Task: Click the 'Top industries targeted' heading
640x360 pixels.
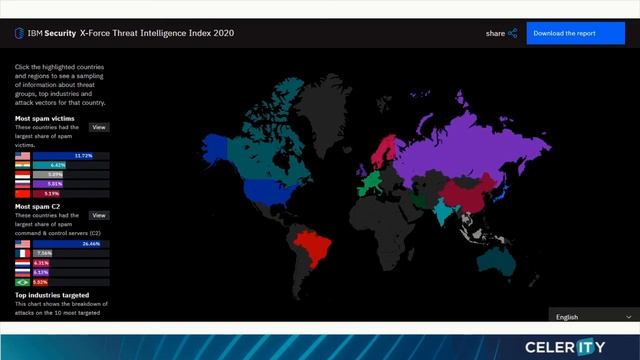Action: coord(52,295)
